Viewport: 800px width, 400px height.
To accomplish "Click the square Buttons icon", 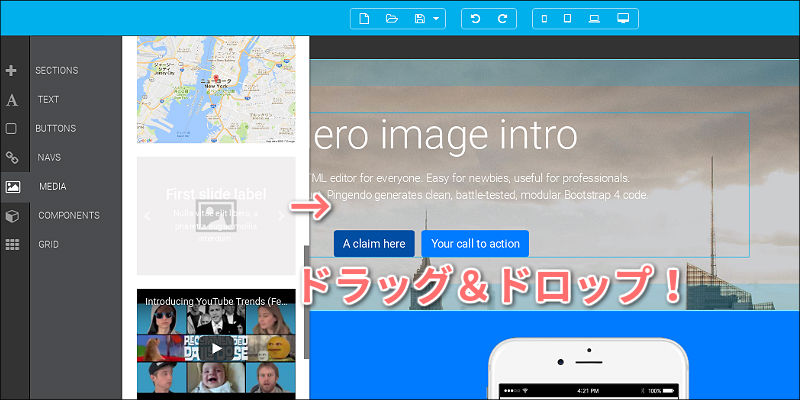I will [x=11, y=129].
